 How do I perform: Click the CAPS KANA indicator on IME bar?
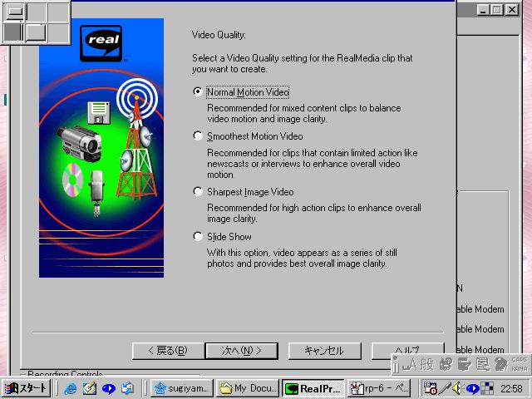click(519, 364)
